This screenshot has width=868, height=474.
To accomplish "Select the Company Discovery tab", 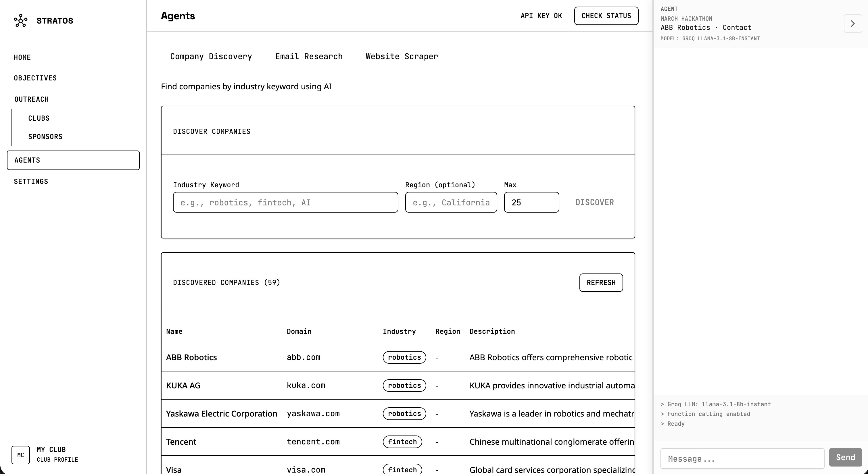I will click(x=211, y=56).
